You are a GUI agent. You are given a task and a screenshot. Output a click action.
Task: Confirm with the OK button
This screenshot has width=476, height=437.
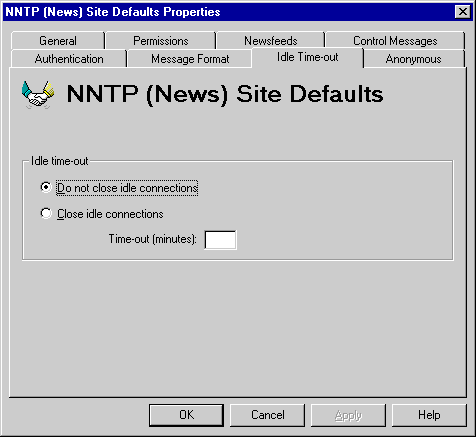point(186,415)
